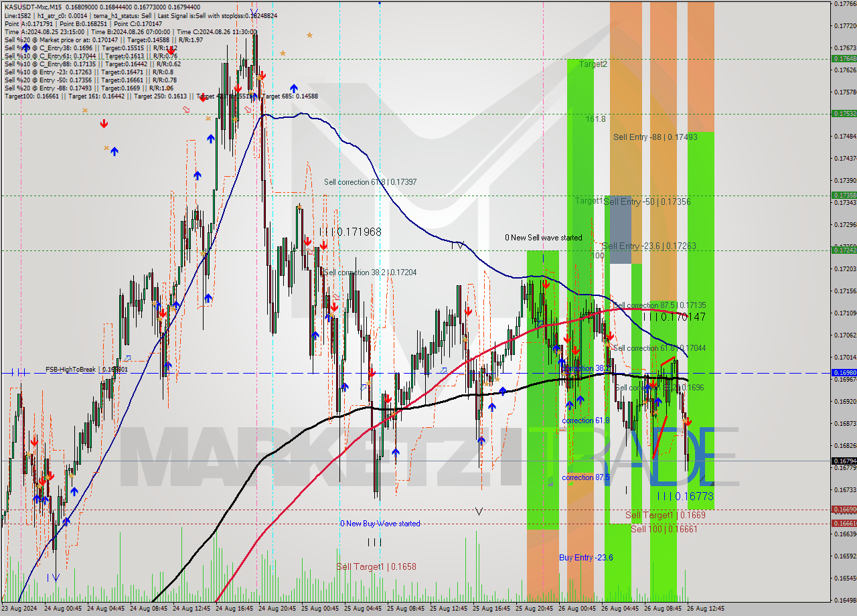Select the 'Sell Target1 | 0.1658' label
The image size is (857, 616).
point(376,566)
